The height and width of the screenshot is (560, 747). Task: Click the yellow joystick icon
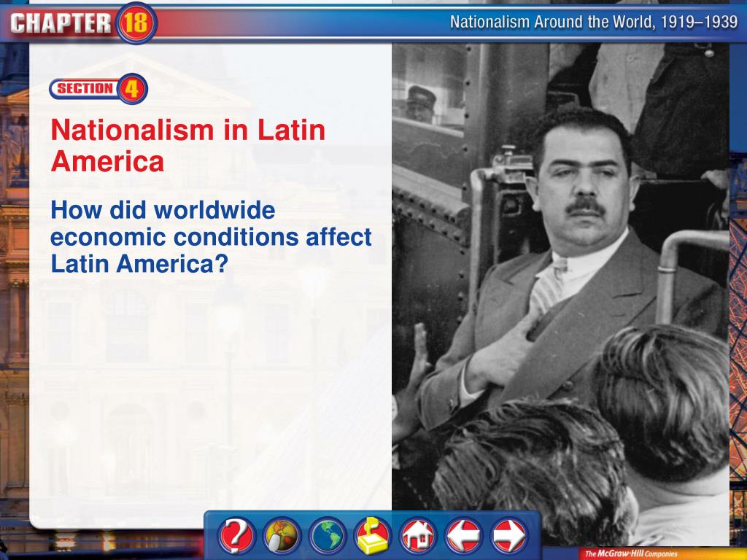pyautogui.click(x=373, y=536)
